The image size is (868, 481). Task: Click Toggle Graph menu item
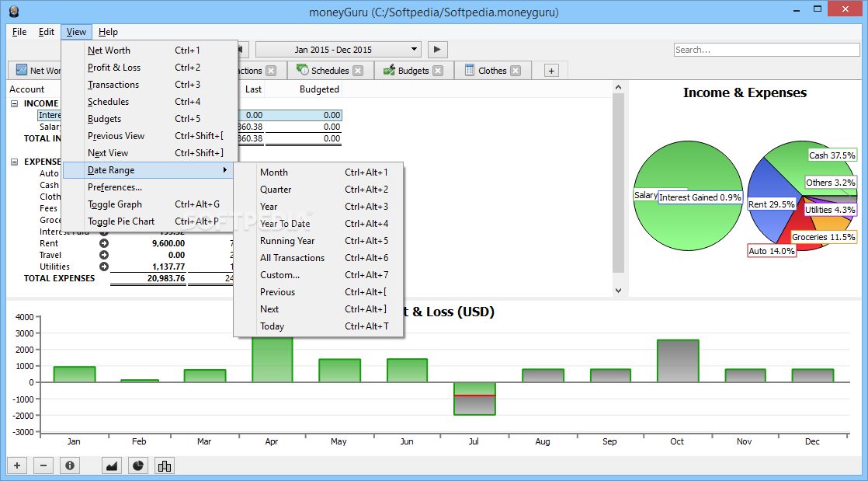[x=150, y=204]
